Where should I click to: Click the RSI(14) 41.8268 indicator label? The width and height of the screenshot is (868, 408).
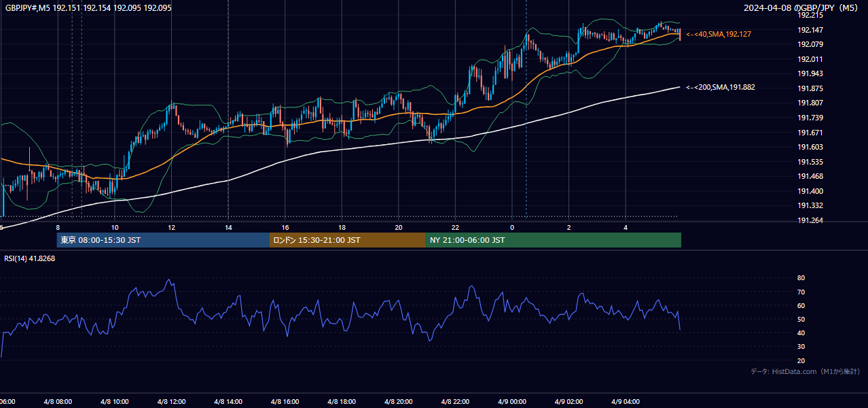pyautogui.click(x=30, y=258)
